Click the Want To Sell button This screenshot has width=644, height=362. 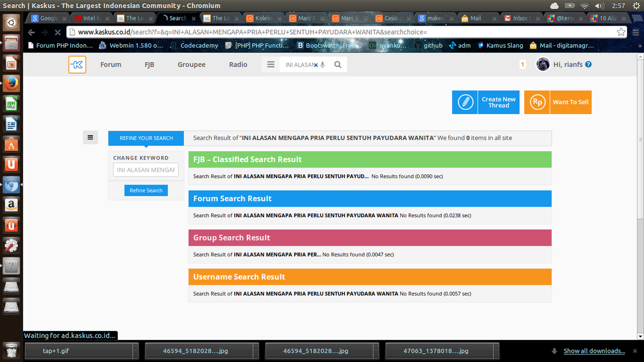click(558, 102)
